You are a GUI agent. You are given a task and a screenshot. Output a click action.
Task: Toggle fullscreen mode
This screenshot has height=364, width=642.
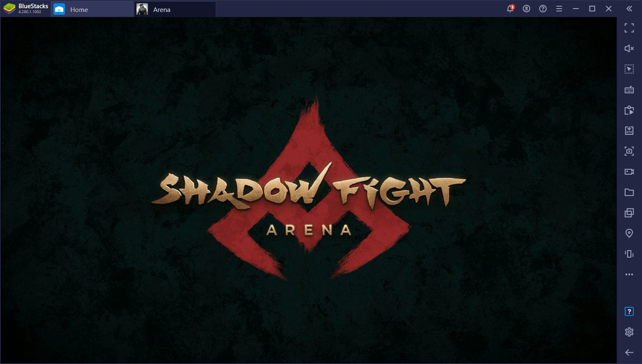629,28
